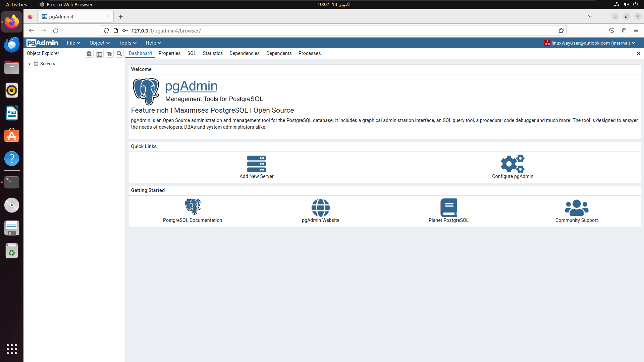Click the large pgAdmin heading link
Screen dimensions: 644x362
(191, 86)
